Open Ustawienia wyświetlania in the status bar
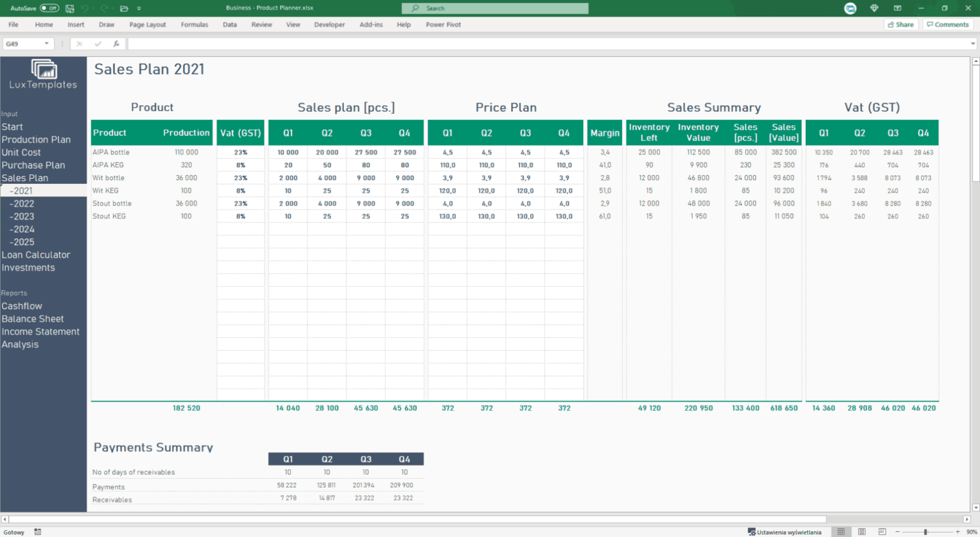The height and width of the screenshot is (537, 980). pyautogui.click(x=785, y=531)
